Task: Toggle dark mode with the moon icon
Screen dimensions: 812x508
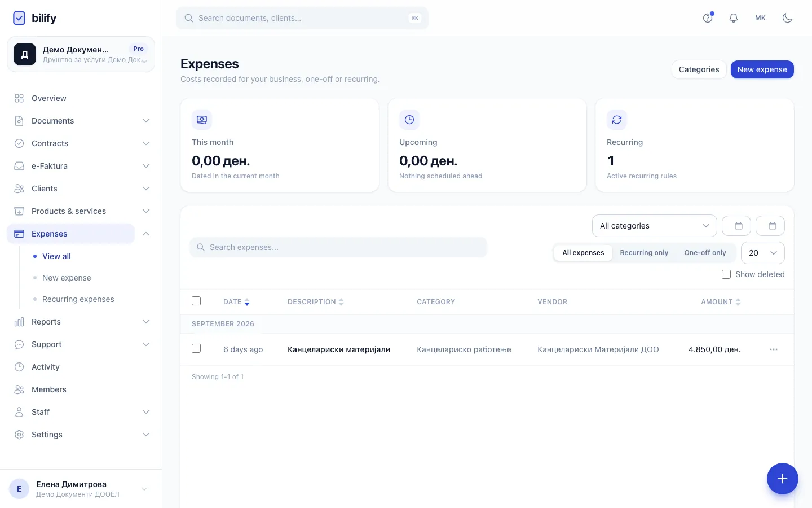Action: click(x=788, y=18)
